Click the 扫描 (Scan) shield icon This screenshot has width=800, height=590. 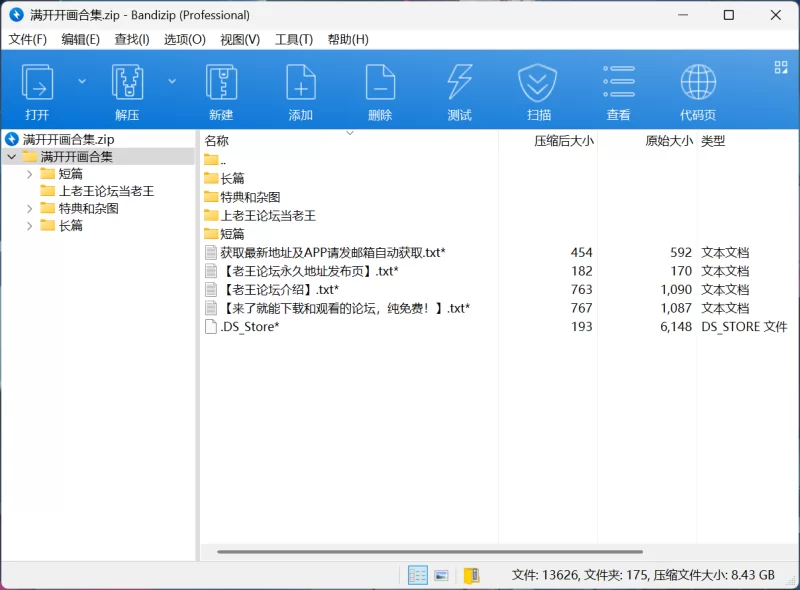538,82
